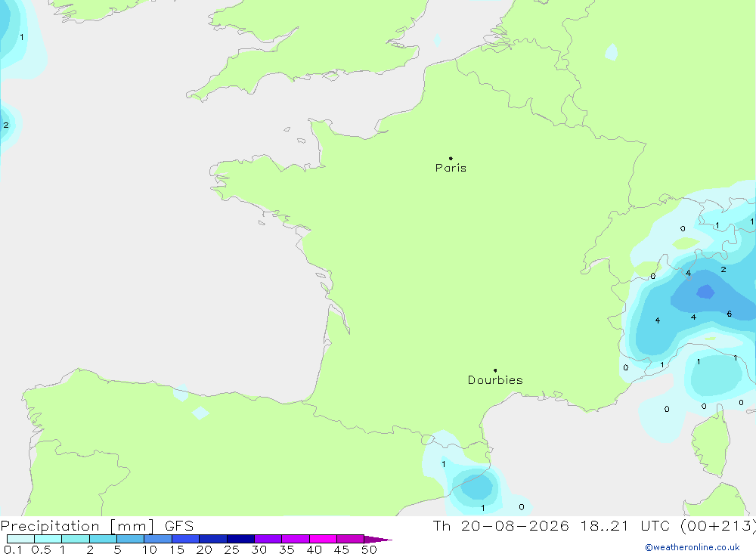Click the arrow tip above 50 mm on legend
The height and width of the screenshot is (554, 756).
[379, 540]
